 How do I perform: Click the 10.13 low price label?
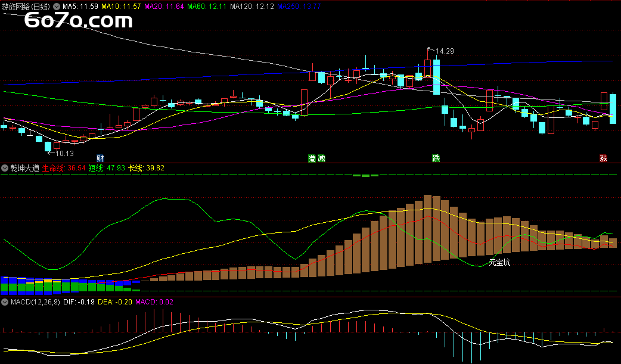(64, 153)
